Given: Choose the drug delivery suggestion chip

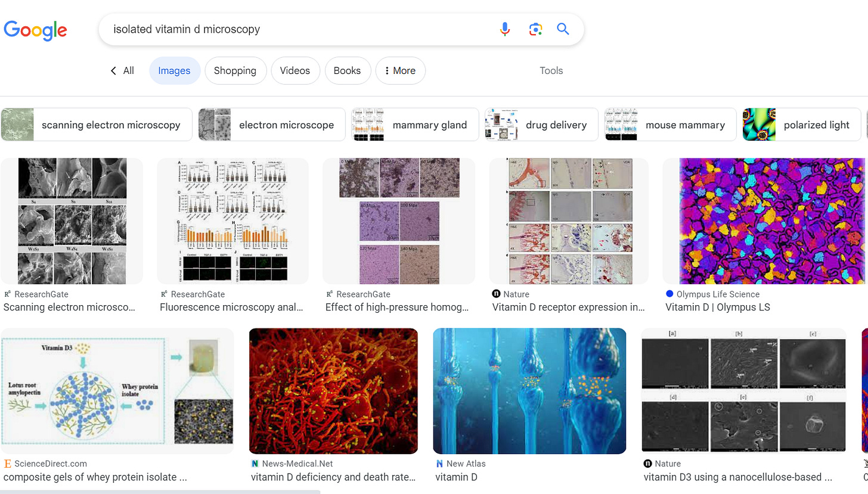Looking at the screenshot, I should [541, 125].
